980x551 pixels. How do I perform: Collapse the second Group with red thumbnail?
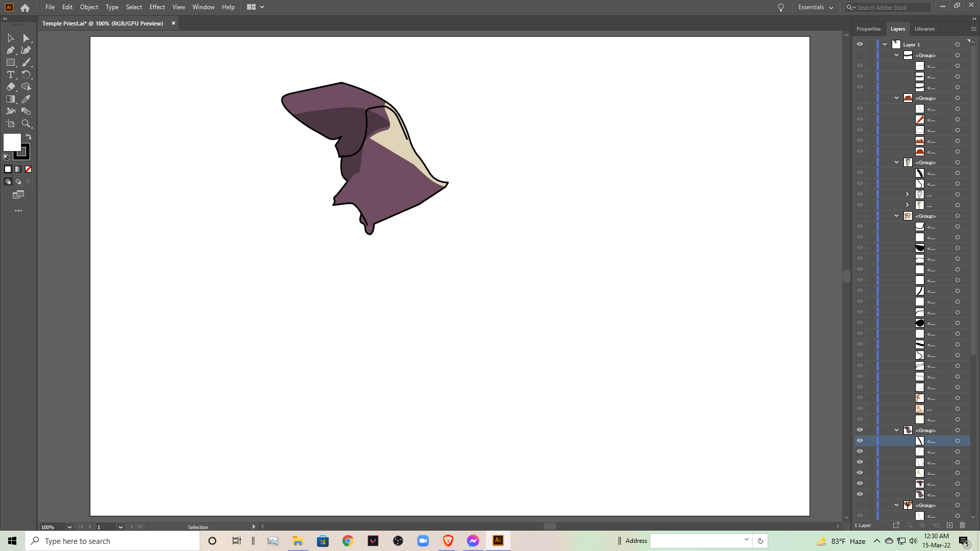coord(897,98)
